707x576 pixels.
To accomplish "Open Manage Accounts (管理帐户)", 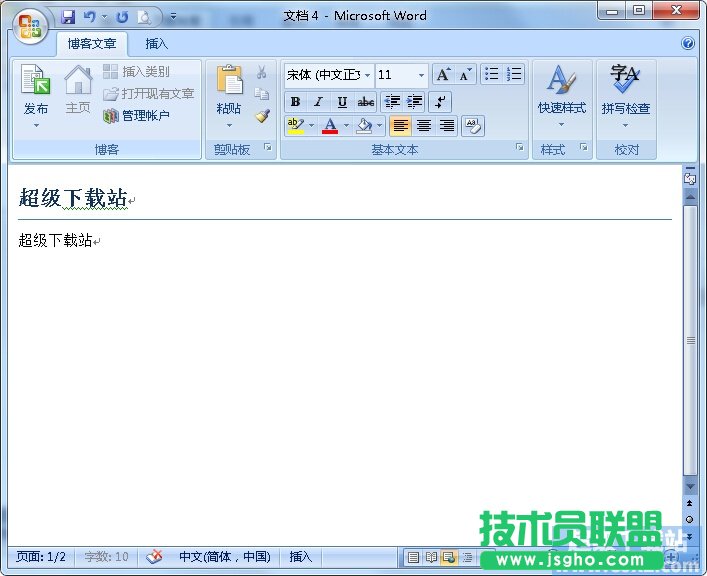I will click(137, 116).
